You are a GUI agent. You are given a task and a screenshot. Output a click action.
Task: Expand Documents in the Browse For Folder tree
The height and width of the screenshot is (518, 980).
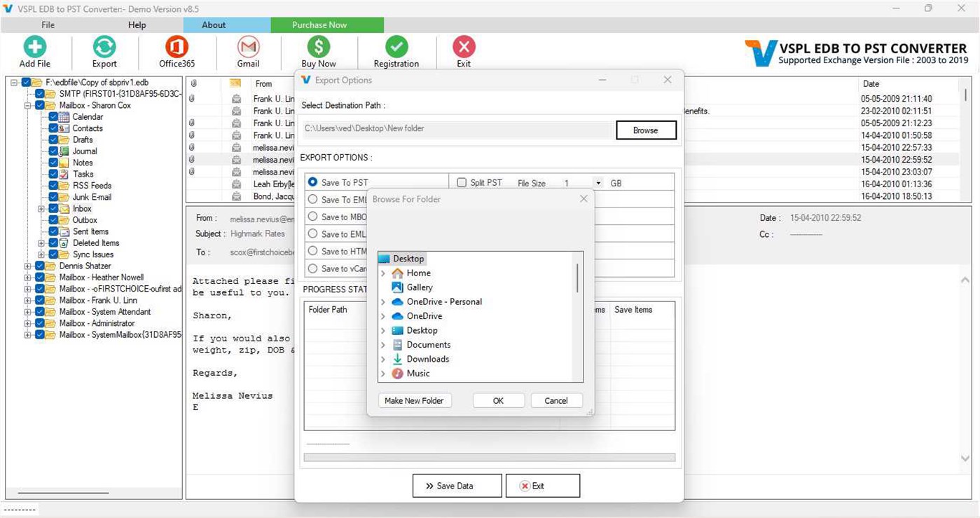[383, 345]
